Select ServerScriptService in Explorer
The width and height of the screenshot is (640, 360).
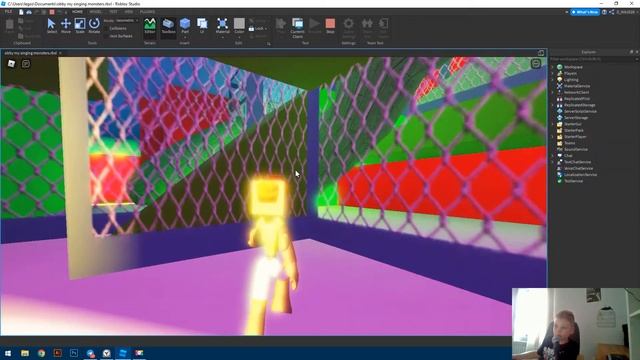[580, 111]
